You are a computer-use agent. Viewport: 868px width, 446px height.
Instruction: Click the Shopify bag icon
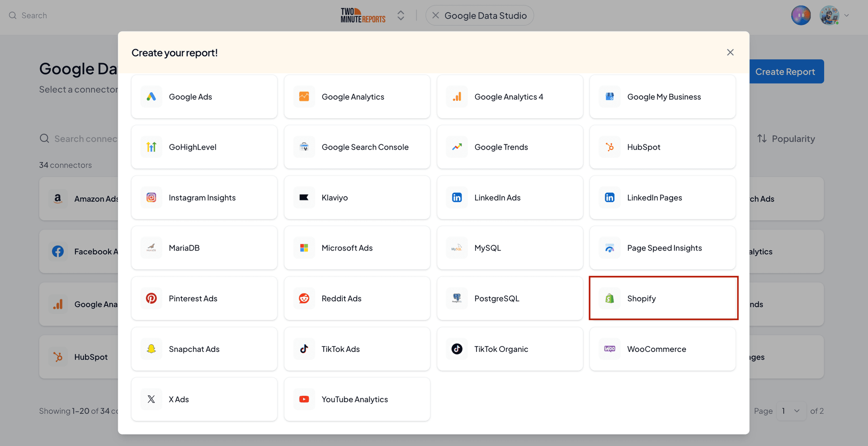[x=610, y=299]
